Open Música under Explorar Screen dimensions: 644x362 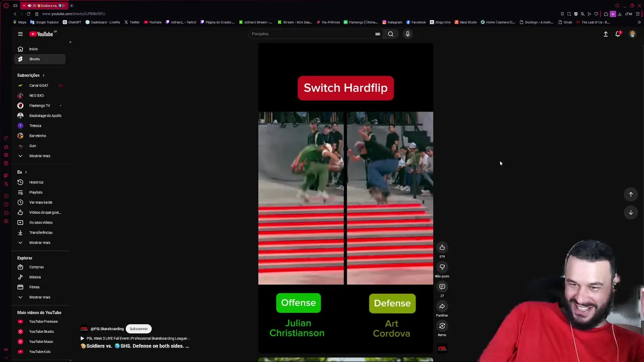[x=40, y=277]
